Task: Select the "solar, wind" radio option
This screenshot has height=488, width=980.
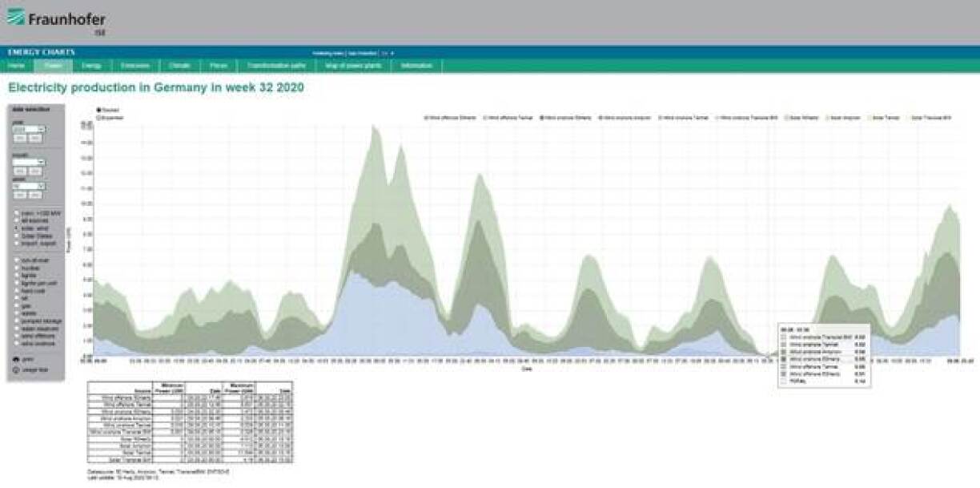Action: [17, 228]
